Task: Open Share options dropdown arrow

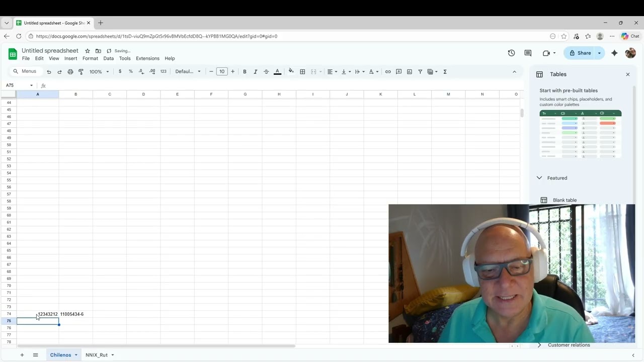Action: click(599, 53)
